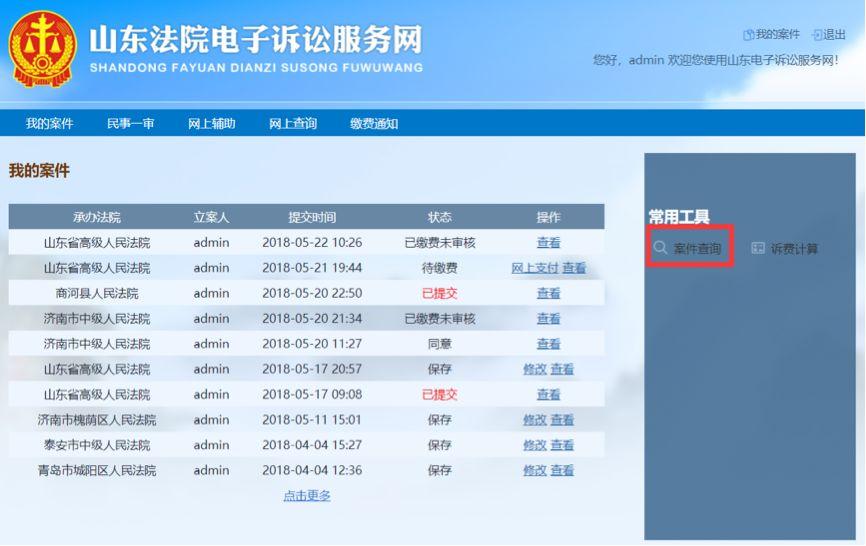Click the magnifier icon beside 案件查询
The height and width of the screenshot is (546, 866).
tap(660, 248)
